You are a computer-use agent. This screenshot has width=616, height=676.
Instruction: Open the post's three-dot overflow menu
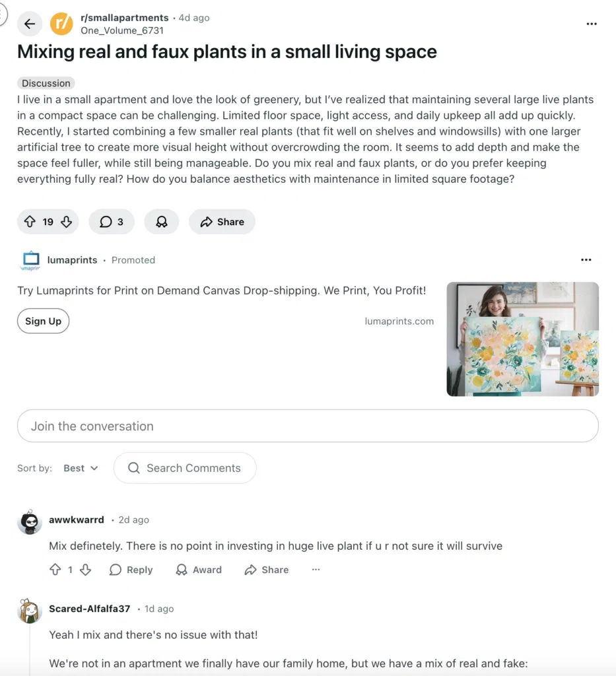click(592, 24)
